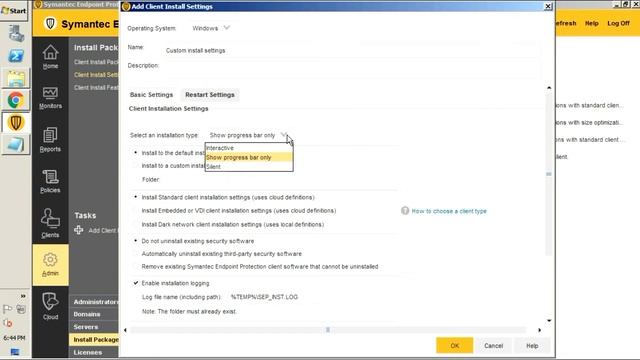Choose Interactive from installation type list
The width and height of the screenshot is (640, 360).
click(x=249, y=148)
